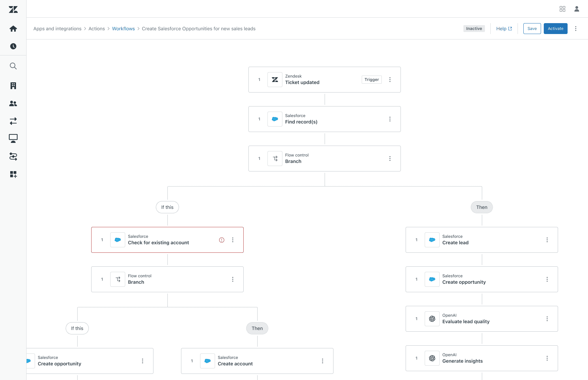The width and height of the screenshot is (588, 380).
Task: Open options for Generate insights step
Action: tap(547, 358)
